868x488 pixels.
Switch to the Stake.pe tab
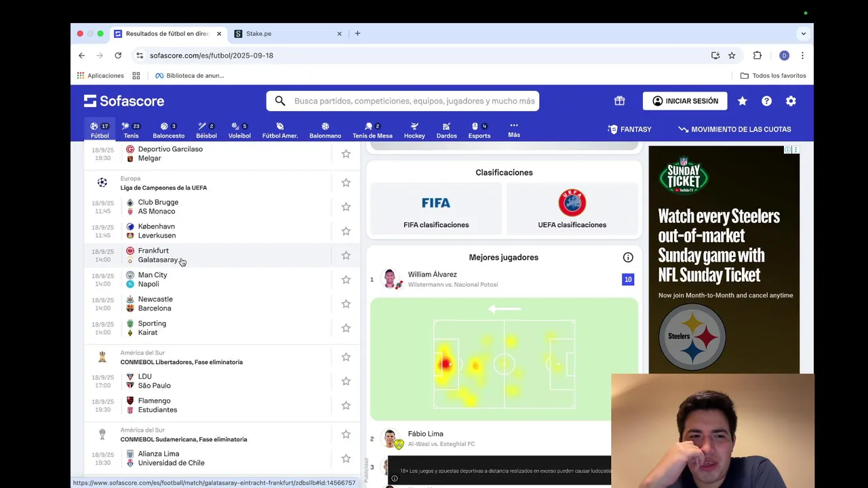(288, 34)
